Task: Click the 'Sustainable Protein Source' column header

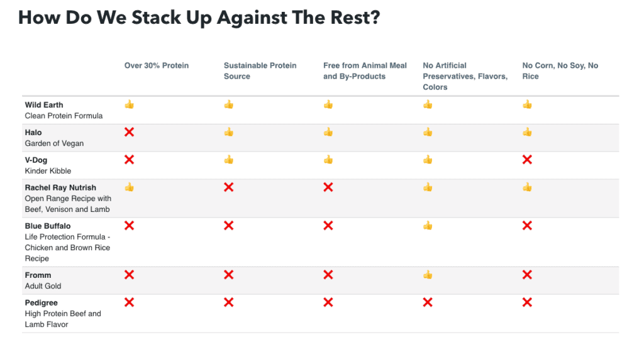Action: [x=260, y=70]
